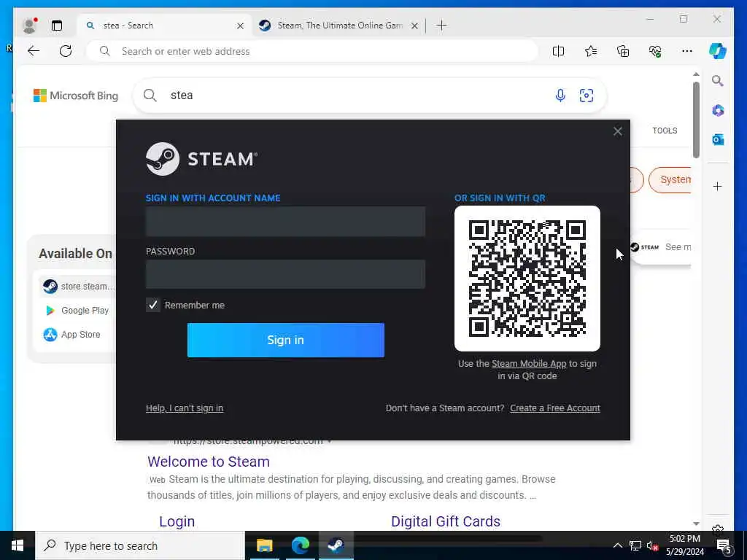Open the Digital Gift Cards sublink
747x560 pixels.
(x=446, y=521)
